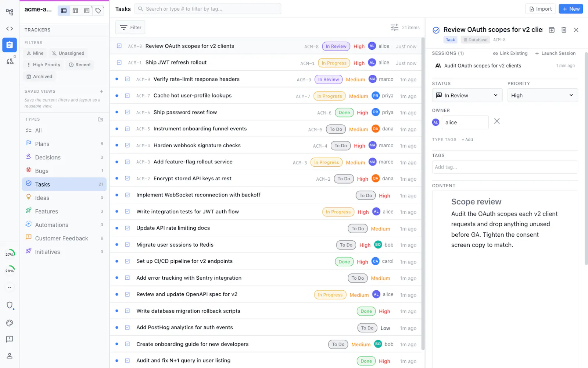The width and height of the screenshot is (588, 368).
Task: Toggle the checkbox for ACM-1 Ship JWT refresh rollout
Action: pyautogui.click(x=119, y=63)
